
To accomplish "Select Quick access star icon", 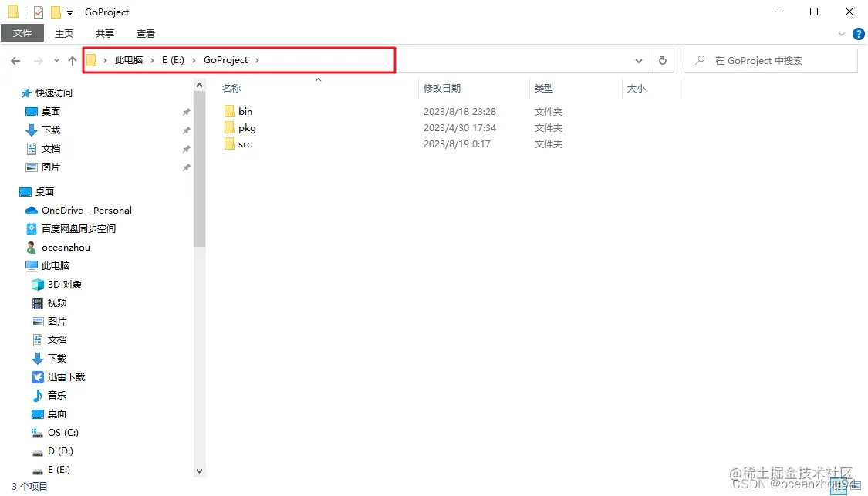I will point(26,93).
